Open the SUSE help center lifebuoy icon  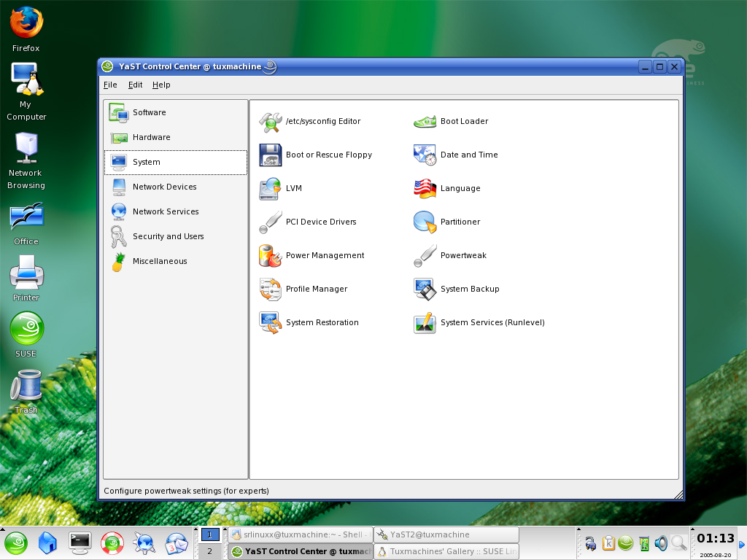[x=112, y=542]
